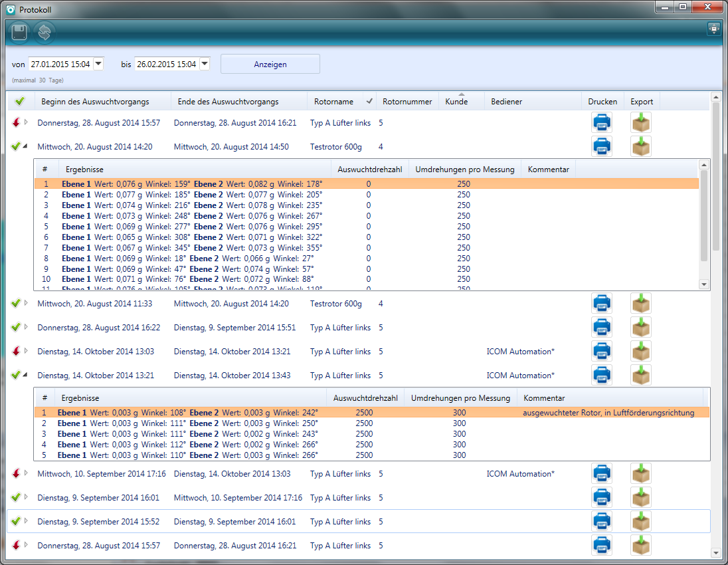Viewport: 728px width, 565px height.
Task: Select result row with Winkel 159° and 178°
Action: click(367, 184)
